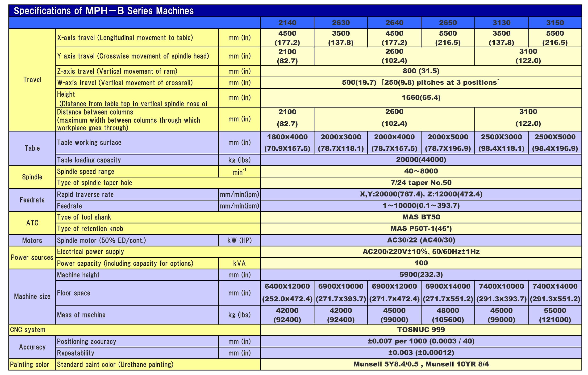588x375 pixels.
Task: Click the power capacity value '100'
Action: coord(421,263)
